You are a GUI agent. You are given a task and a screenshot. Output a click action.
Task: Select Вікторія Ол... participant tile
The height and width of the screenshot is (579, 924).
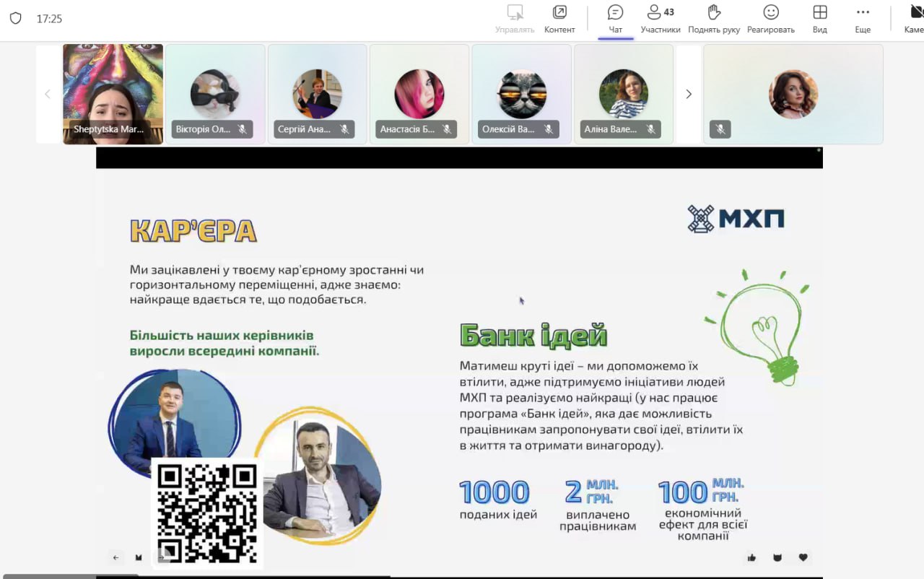click(x=215, y=94)
